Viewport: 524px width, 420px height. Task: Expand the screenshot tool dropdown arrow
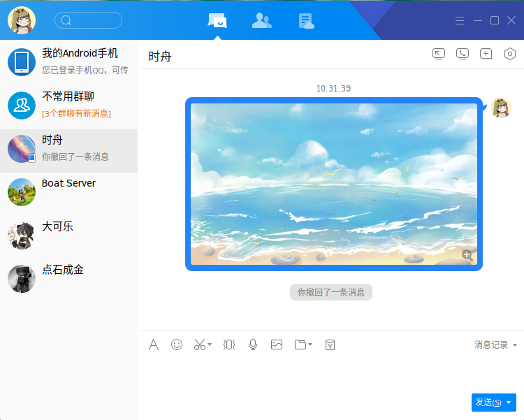(x=210, y=345)
